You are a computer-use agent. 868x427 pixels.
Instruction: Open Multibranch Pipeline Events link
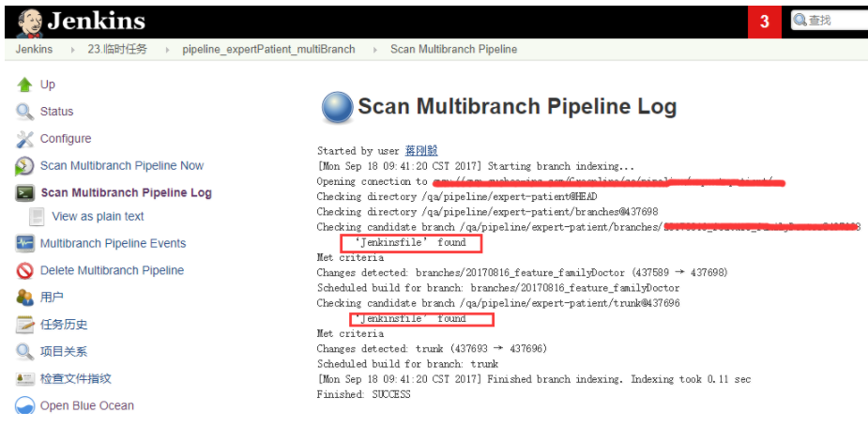[113, 243]
